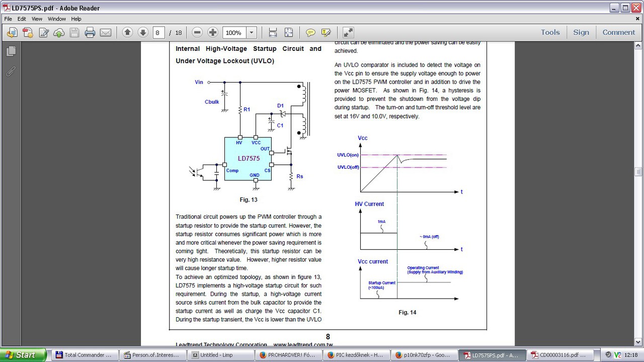Go to previous page with up arrow
This screenshot has width=644, height=362.
[127, 33]
